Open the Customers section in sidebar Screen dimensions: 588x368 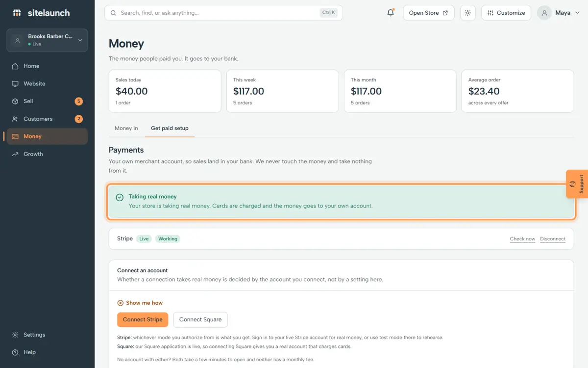(47, 119)
